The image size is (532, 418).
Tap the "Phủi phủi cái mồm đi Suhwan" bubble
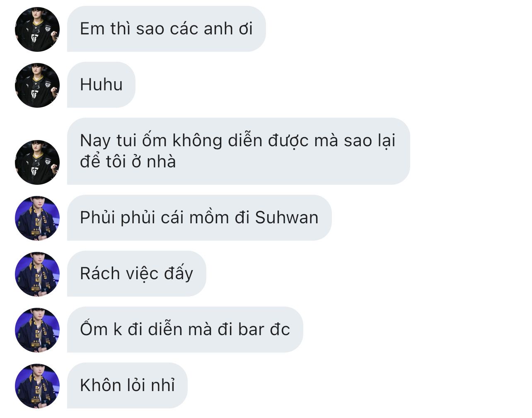[x=199, y=218]
